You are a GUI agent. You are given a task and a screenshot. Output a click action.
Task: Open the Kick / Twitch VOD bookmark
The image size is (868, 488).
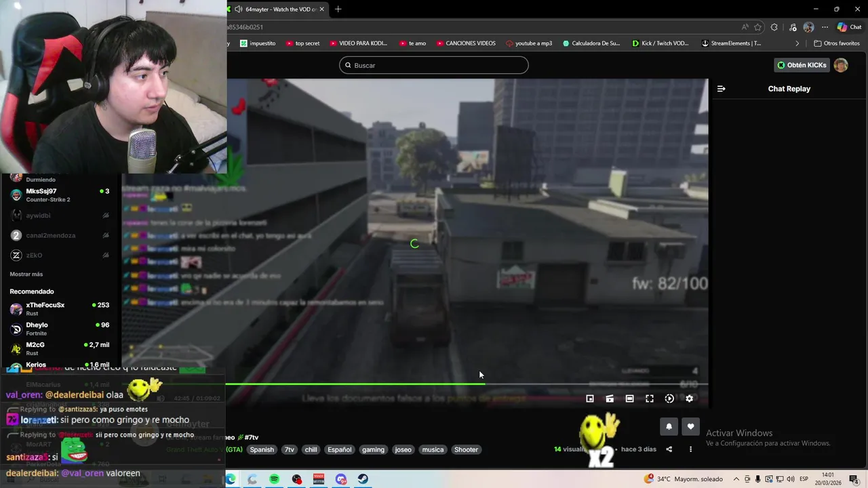(660, 43)
